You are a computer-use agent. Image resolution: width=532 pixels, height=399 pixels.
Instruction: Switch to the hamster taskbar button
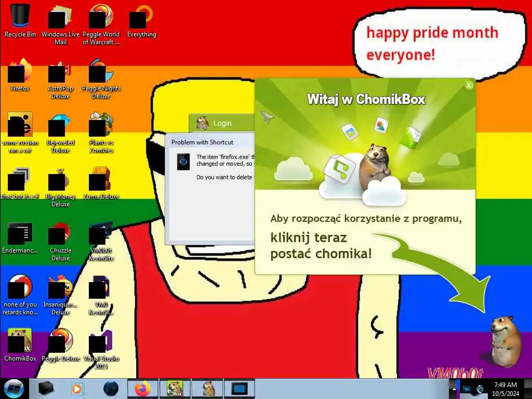tap(207, 389)
